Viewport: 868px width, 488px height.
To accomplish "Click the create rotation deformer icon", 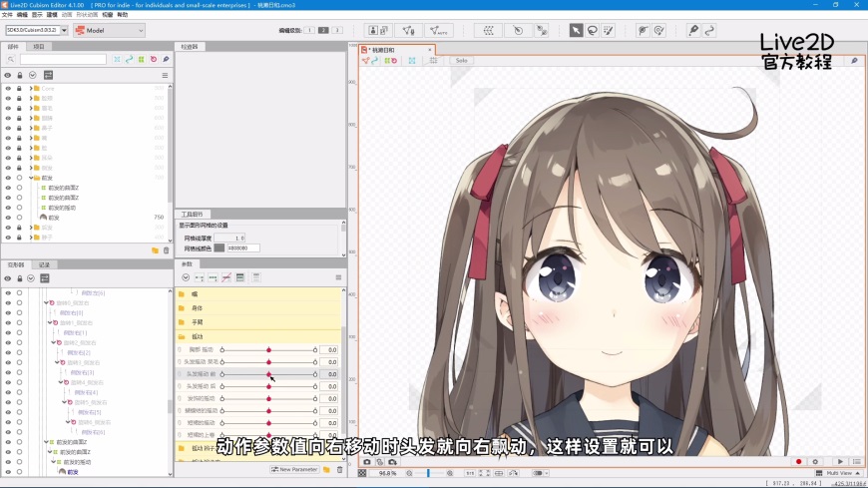I will pyautogui.click(x=518, y=31).
